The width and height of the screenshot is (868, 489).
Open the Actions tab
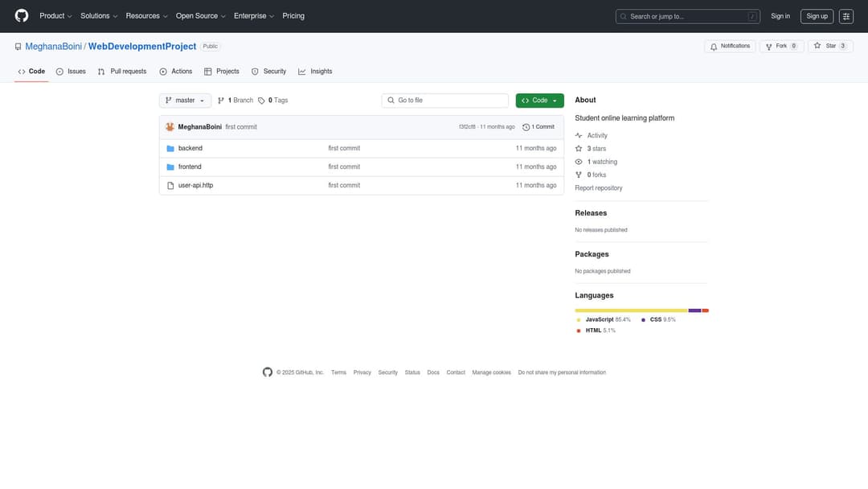[176, 72]
